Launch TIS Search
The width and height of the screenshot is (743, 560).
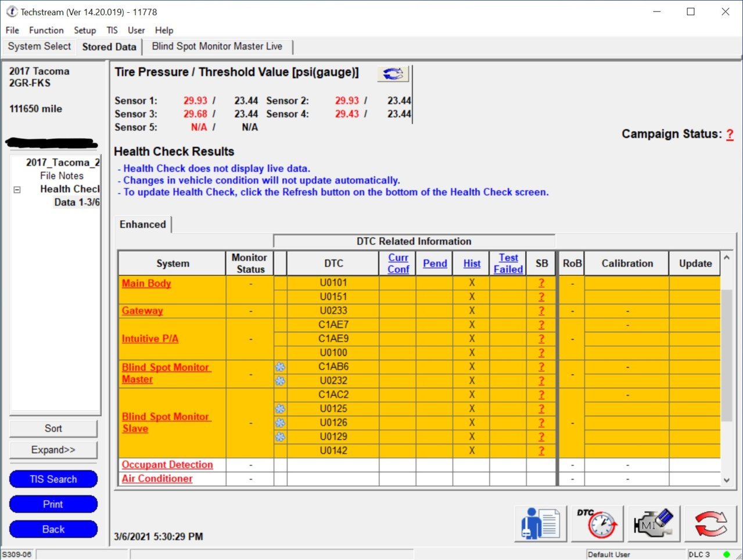(x=53, y=479)
